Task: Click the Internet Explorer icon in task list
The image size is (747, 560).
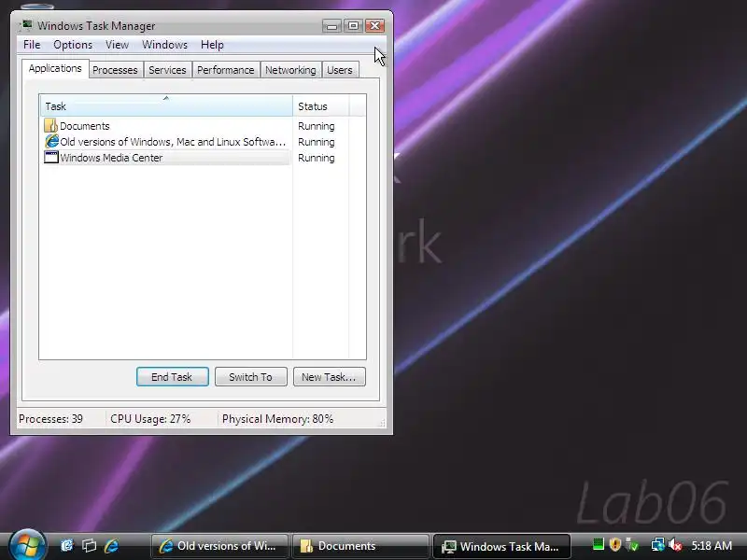Action: (51, 142)
